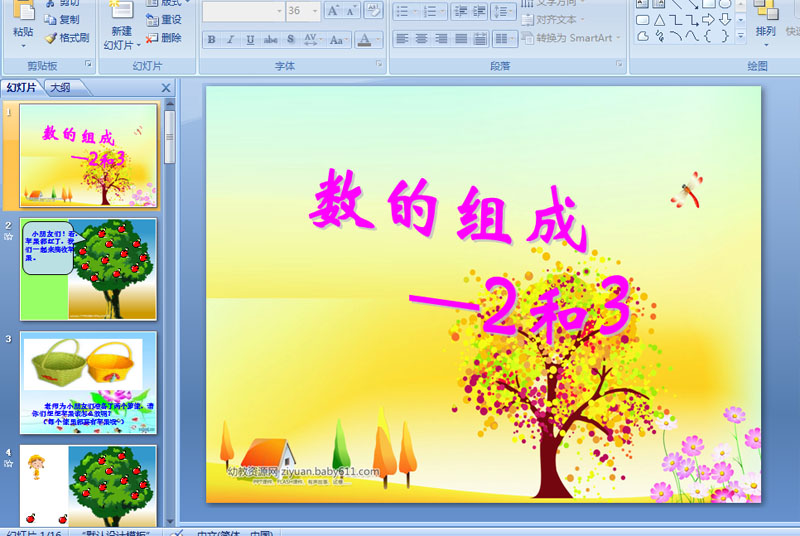Click the Arrange (排列) icon
800x536 pixels.
click(x=765, y=10)
